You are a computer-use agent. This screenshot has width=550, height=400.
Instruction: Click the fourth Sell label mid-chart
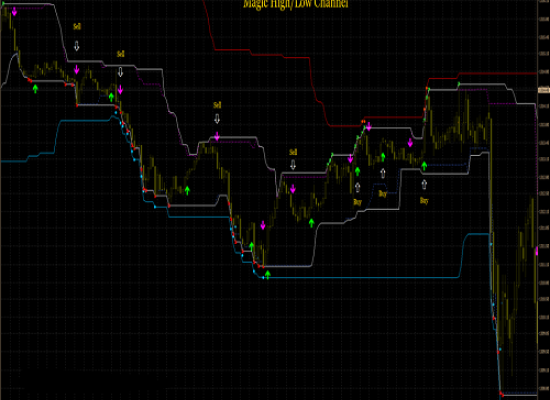coord(293,152)
